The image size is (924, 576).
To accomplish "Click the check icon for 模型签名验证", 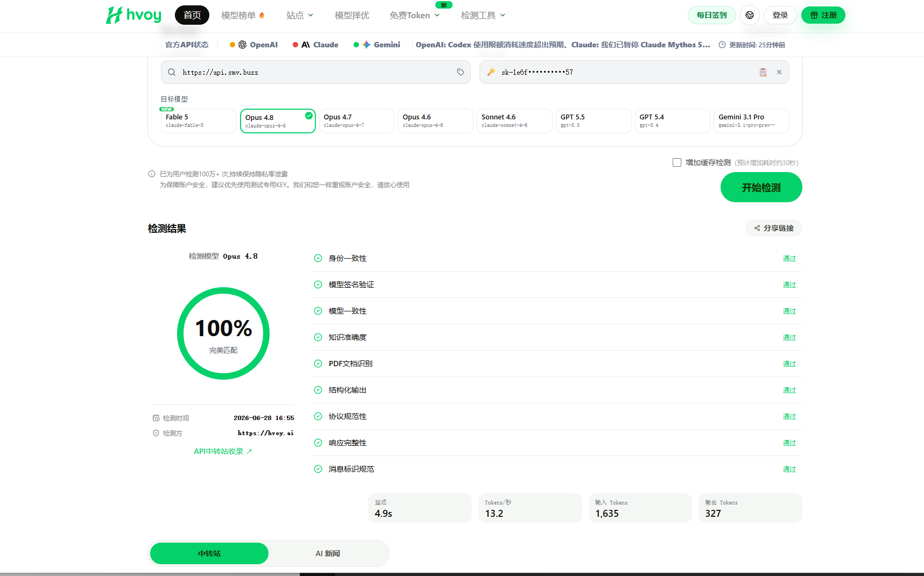I will pos(318,285).
